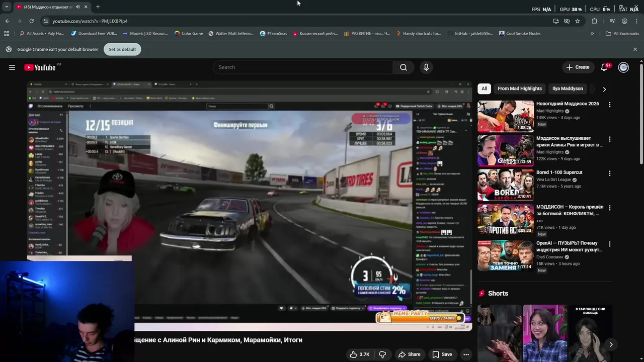Open options for OpenAI — ПУЗЫРЬ video
Image resolution: width=644 pixels, height=362 pixels.
click(610, 244)
